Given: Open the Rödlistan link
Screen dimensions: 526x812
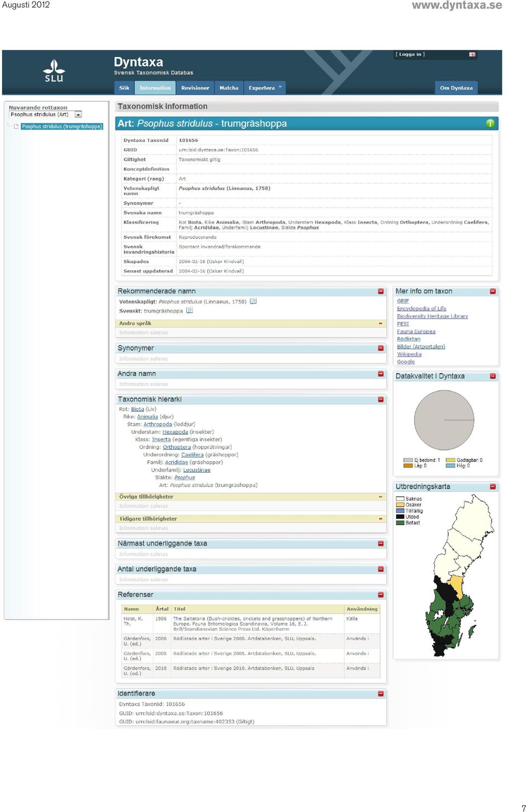Looking at the screenshot, I should (409, 339).
